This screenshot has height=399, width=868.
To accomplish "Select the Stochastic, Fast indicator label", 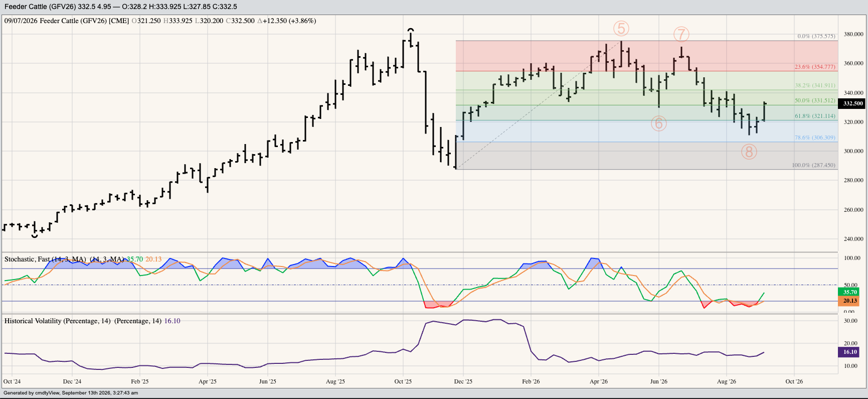I will click(27, 259).
